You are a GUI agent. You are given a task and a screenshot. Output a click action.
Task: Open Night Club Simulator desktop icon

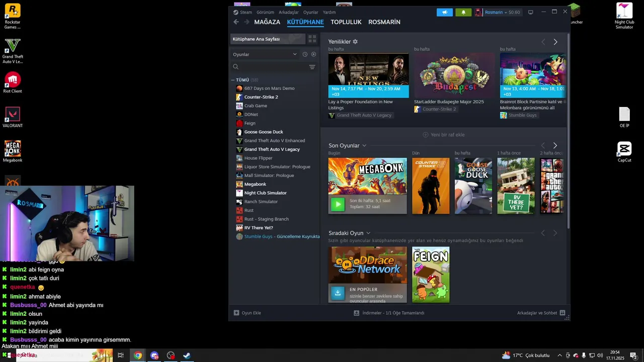point(624,16)
